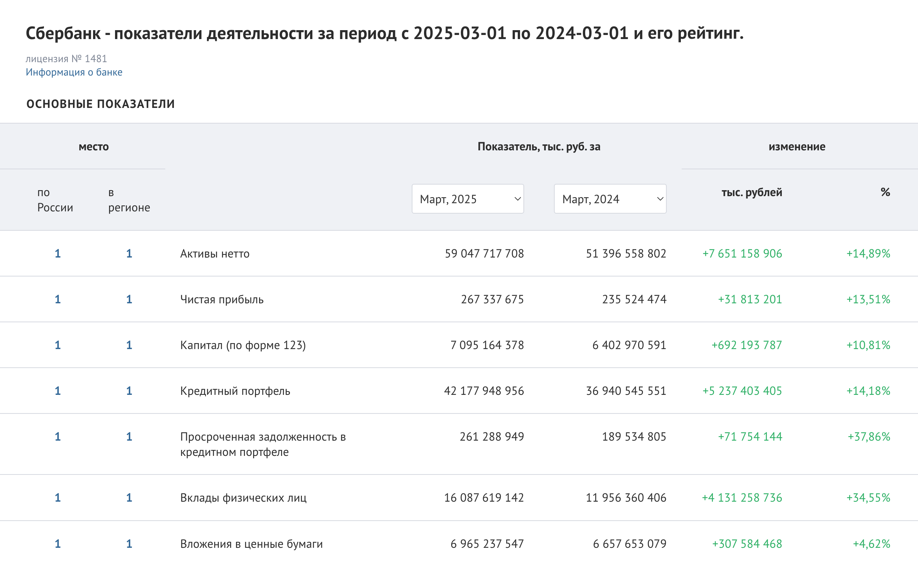Viewport: 918px width, 588px height.
Task: Click Russia rank 1 for Капитал row
Action: pyautogui.click(x=58, y=345)
